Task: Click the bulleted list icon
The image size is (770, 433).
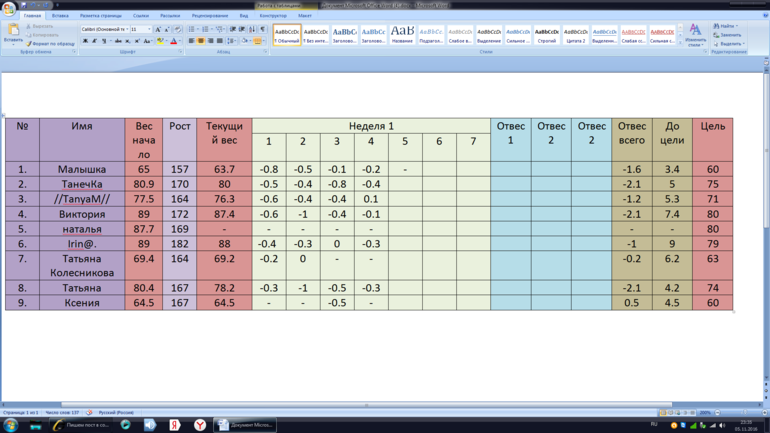Action: coord(192,29)
